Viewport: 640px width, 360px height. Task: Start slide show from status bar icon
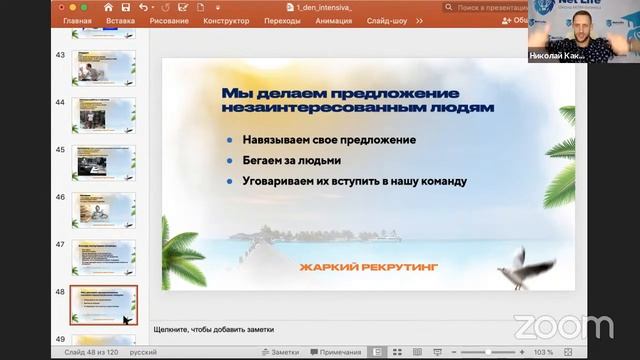[437, 352]
